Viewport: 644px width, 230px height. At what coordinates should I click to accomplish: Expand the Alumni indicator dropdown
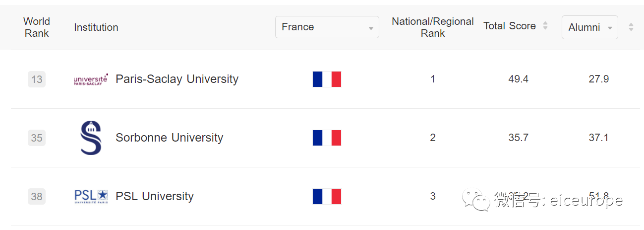click(x=589, y=27)
